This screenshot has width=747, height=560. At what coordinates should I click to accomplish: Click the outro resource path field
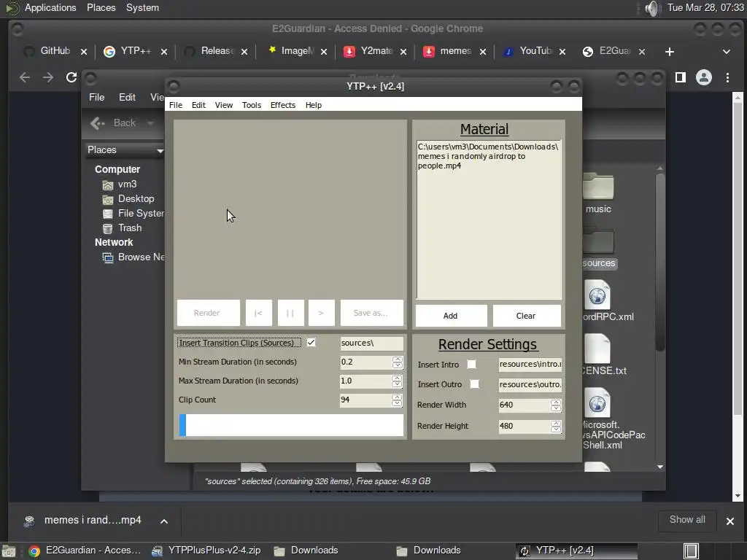click(530, 384)
